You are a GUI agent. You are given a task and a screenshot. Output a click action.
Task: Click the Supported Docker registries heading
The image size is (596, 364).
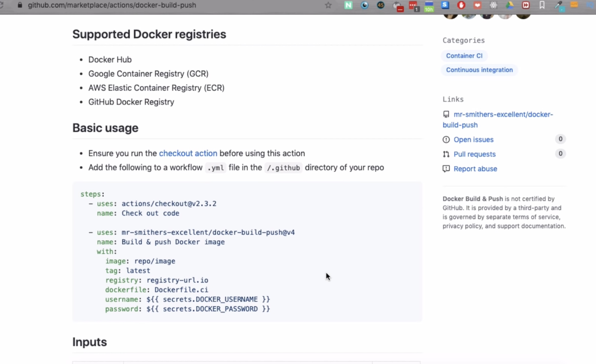(x=149, y=34)
